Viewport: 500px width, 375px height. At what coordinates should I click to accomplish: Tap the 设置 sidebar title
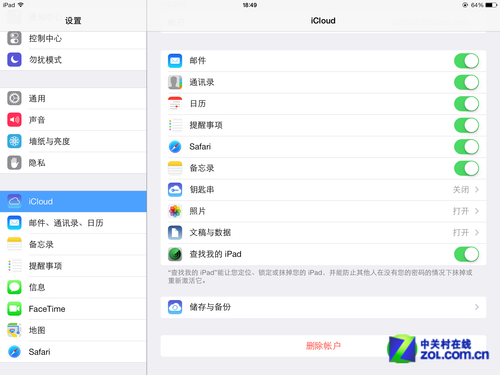coord(73,21)
